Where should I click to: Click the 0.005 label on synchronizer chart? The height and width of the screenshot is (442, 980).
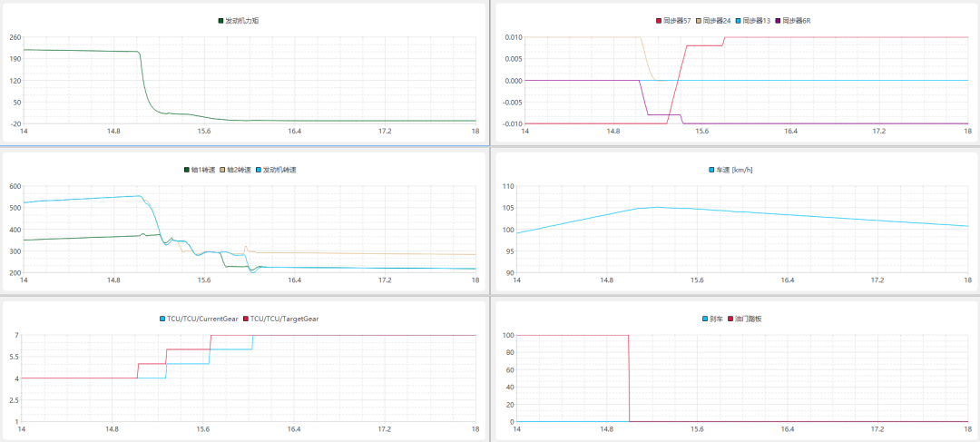pos(513,59)
